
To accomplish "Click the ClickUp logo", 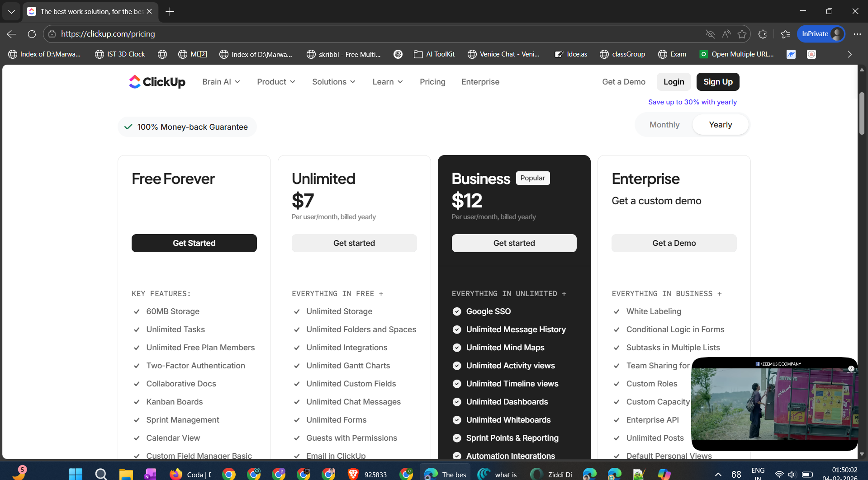I will tap(157, 82).
